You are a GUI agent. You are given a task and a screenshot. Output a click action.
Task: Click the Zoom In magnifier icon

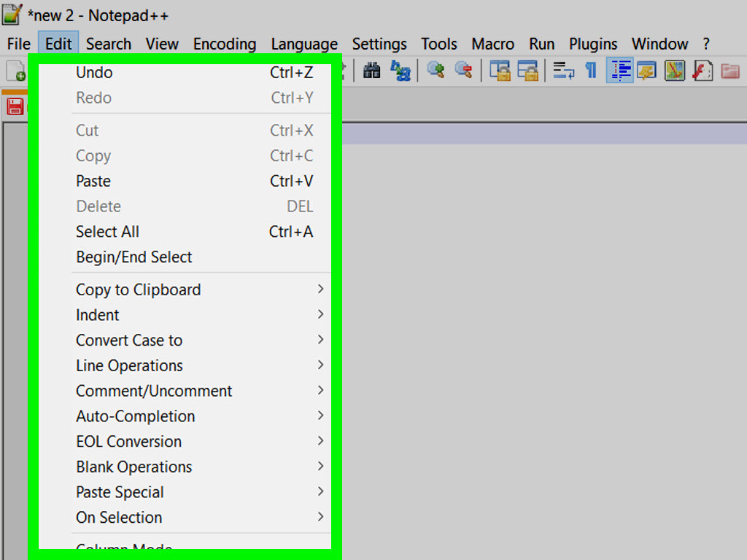(x=436, y=71)
